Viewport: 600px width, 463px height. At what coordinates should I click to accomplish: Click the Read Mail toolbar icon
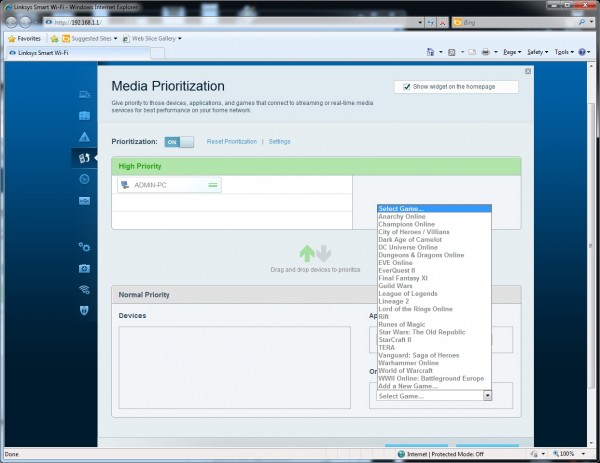click(472, 52)
